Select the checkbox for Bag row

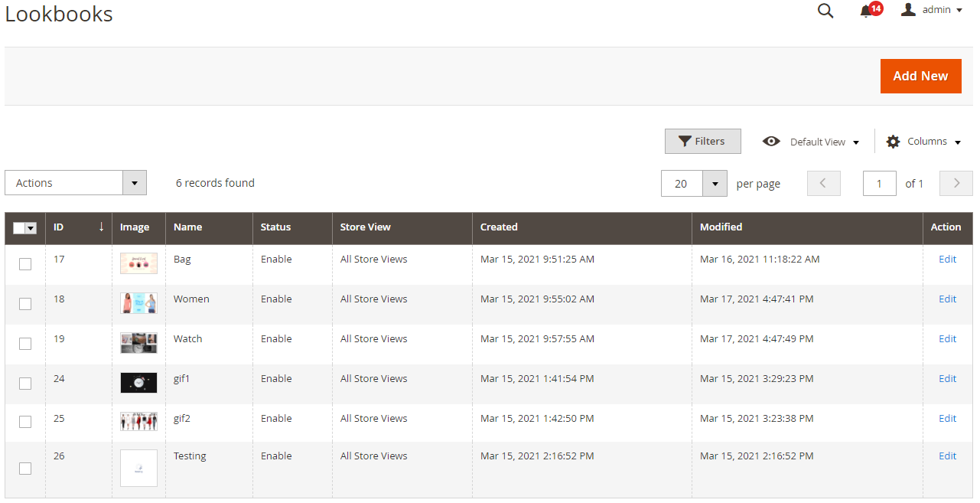coord(25,264)
